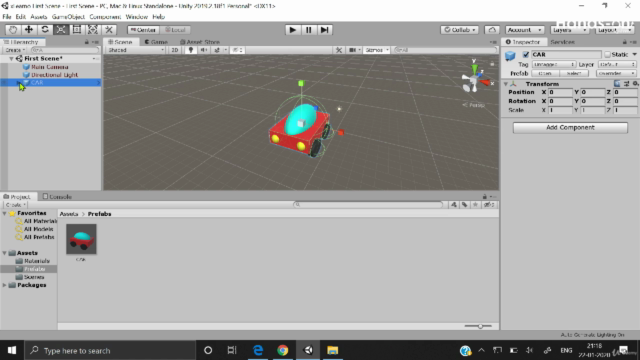This screenshot has width=640, height=360.
Task: Toggle 2D mode in Scene view
Action: (175, 50)
